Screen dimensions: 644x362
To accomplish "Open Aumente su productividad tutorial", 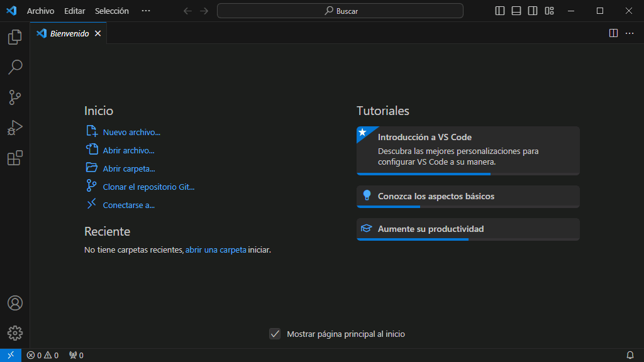I will coord(468,229).
